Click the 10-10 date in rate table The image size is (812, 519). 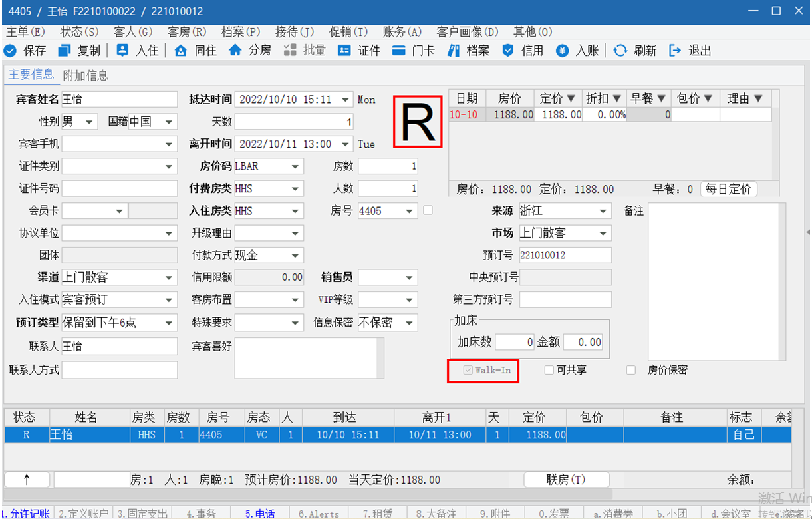[464, 114]
